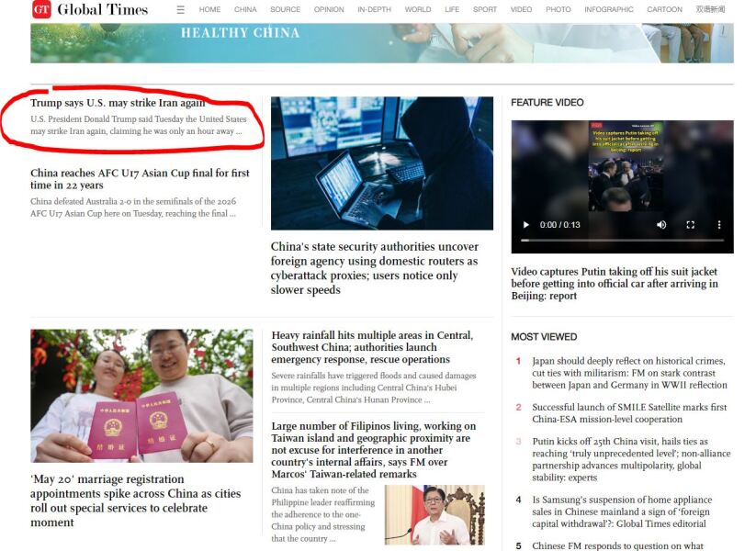Click the China defeated Australia 2-0 summary

tap(133, 208)
